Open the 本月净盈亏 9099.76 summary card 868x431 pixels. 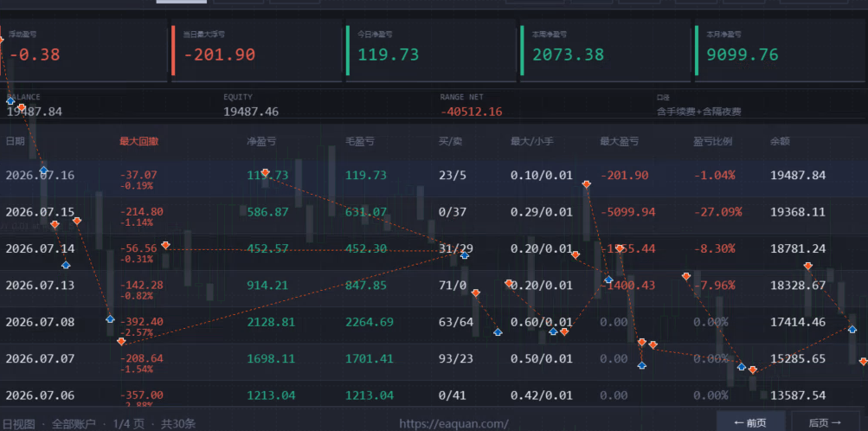[x=779, y=50]
